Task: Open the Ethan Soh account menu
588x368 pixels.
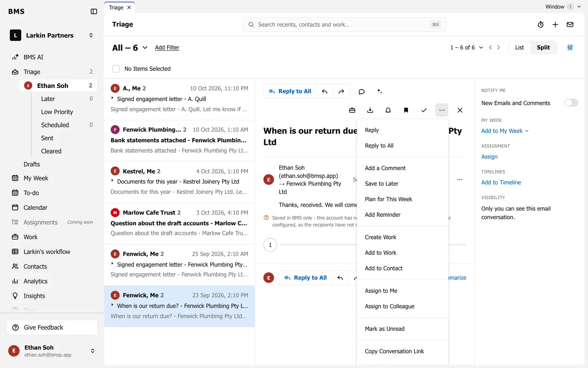Action: [x=52, y=351]
